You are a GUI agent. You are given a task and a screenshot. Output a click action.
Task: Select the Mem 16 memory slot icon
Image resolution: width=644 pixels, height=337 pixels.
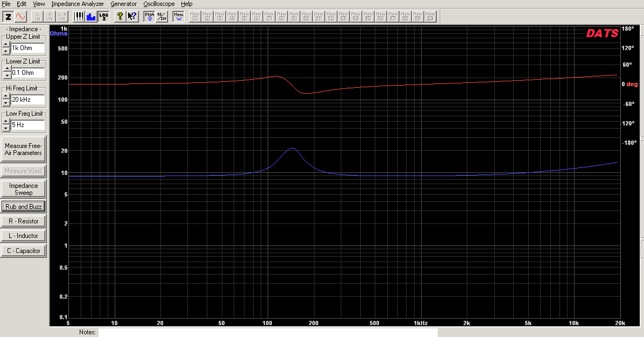pyautogui.click(x=381, y=17)
